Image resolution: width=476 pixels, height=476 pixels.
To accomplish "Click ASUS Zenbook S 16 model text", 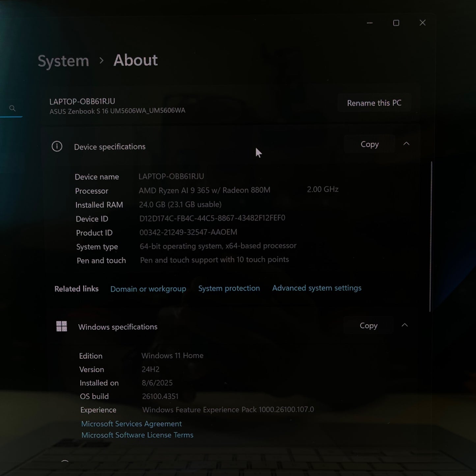I will click(x=118, y=111).
